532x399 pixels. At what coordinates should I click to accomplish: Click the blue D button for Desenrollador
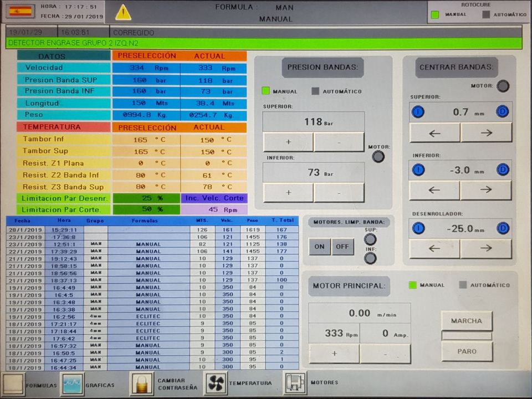point(503,228)
